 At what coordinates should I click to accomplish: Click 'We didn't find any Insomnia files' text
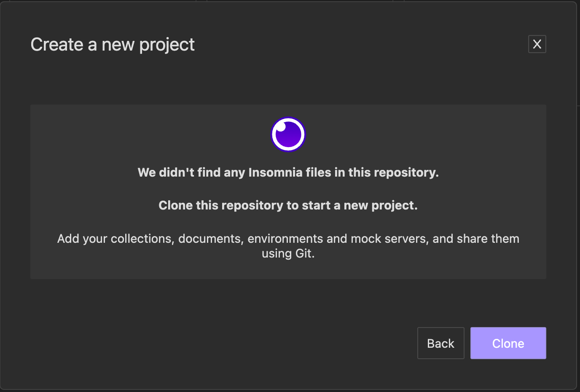point(288,172)
